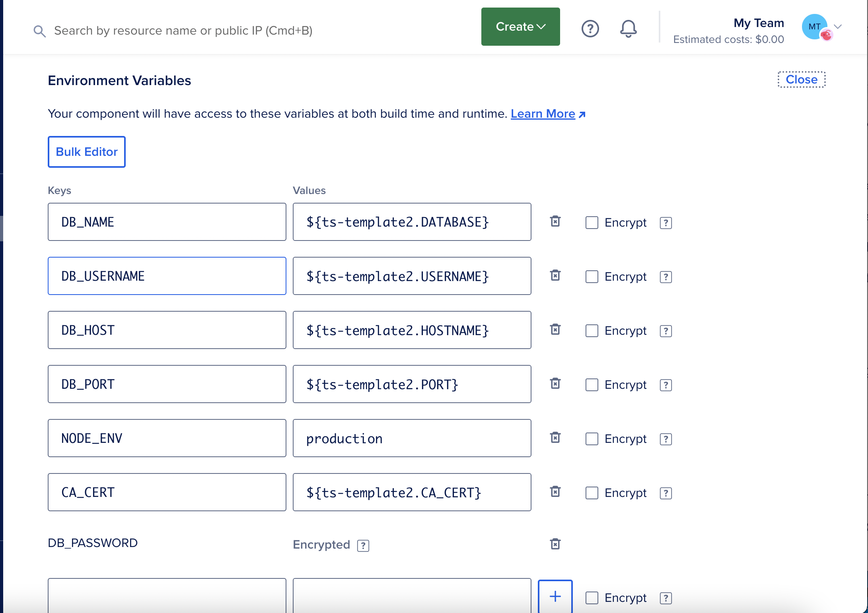
Task: Open Encrypt help for NODE_ENV row
Action: (x=666, y=439)
